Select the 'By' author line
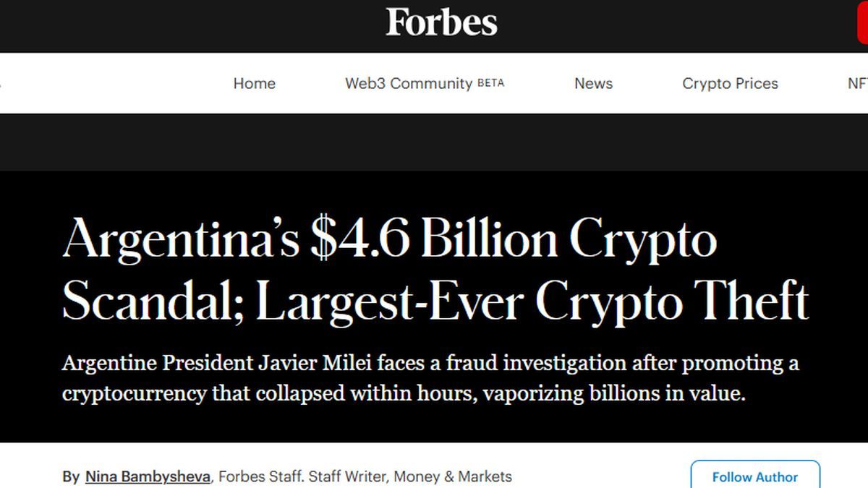The width and height of the screenshot is (868, 488). click(72, 477)
